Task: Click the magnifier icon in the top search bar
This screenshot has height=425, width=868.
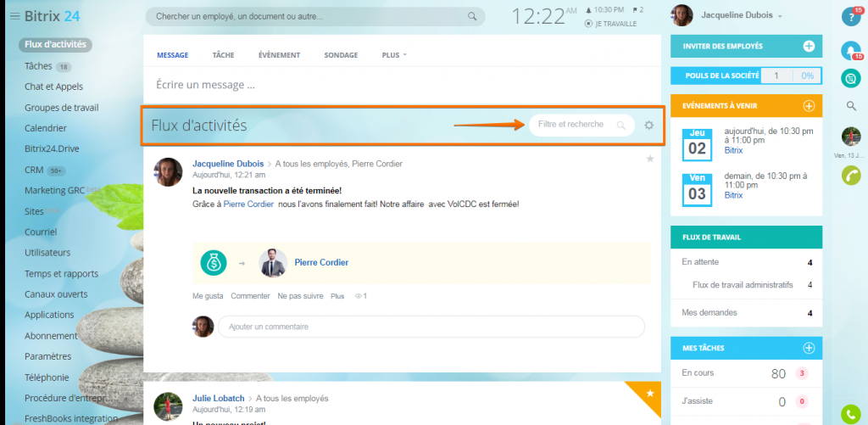Action: point(472,17)
